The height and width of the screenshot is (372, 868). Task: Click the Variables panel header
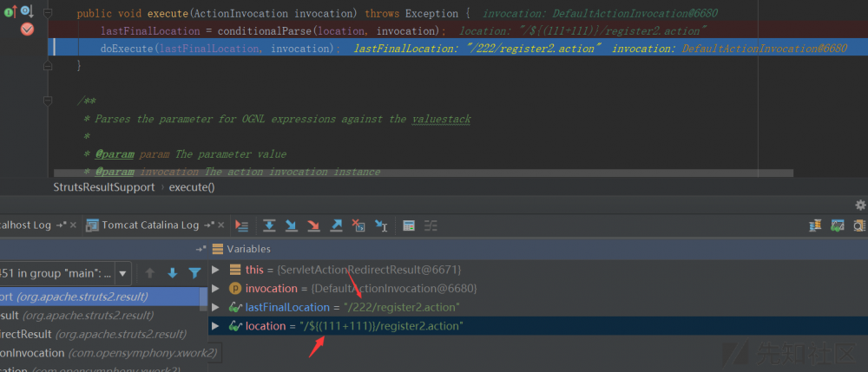(248, 249)
